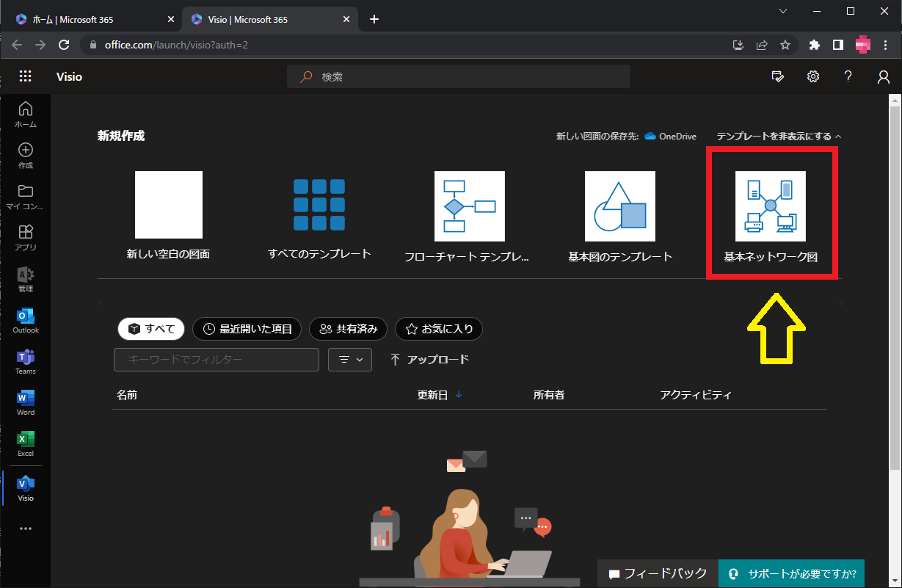Open the calendar tasks icon in header
This screenshot has height=588, width=902.
click(778, 76)
